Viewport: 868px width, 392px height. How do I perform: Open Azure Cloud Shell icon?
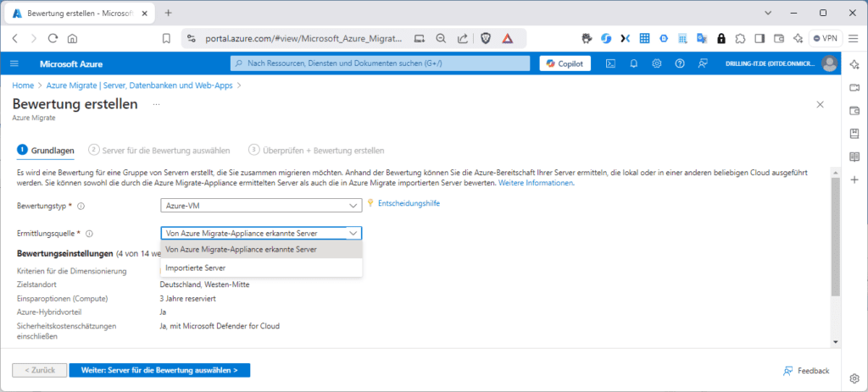click(610, 63)
